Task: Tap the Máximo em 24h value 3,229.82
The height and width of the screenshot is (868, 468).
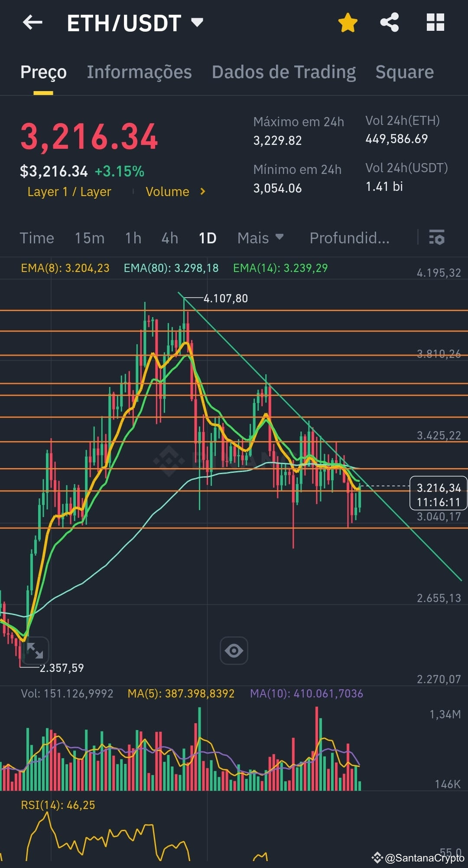Action: (277, 141)
